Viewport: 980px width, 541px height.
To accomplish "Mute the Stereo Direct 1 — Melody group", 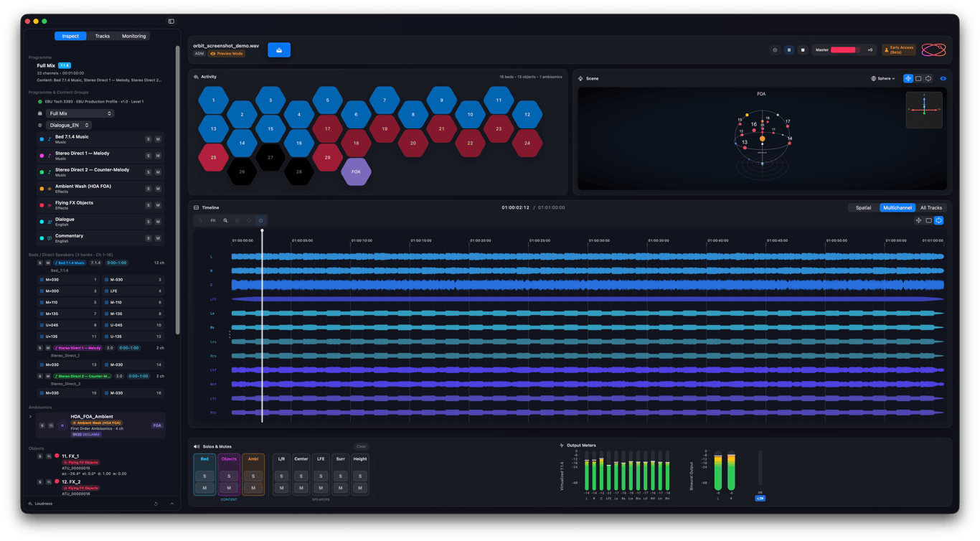I will pos(158,156).
